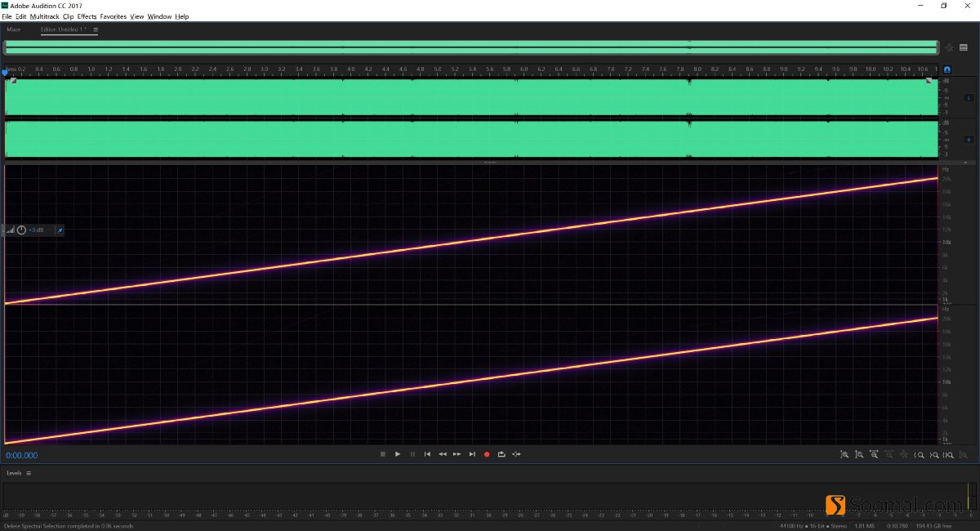Open the Levels panel menu
This screenshot has height=531, width=980.
29,473
